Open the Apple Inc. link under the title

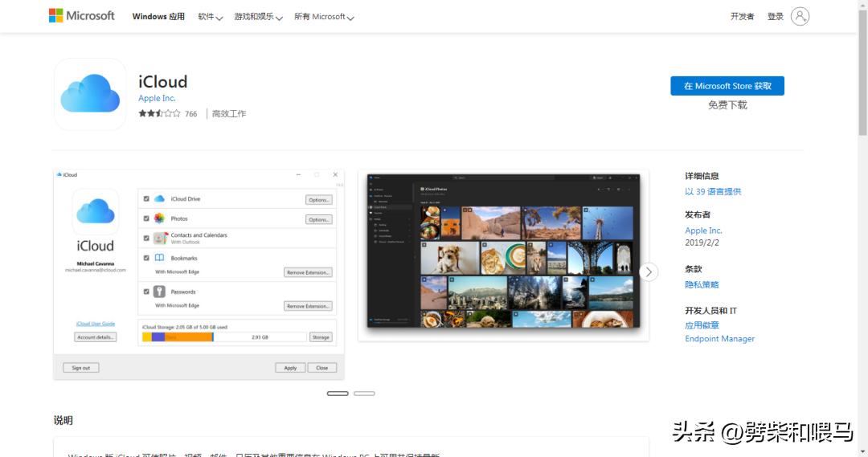157,98
